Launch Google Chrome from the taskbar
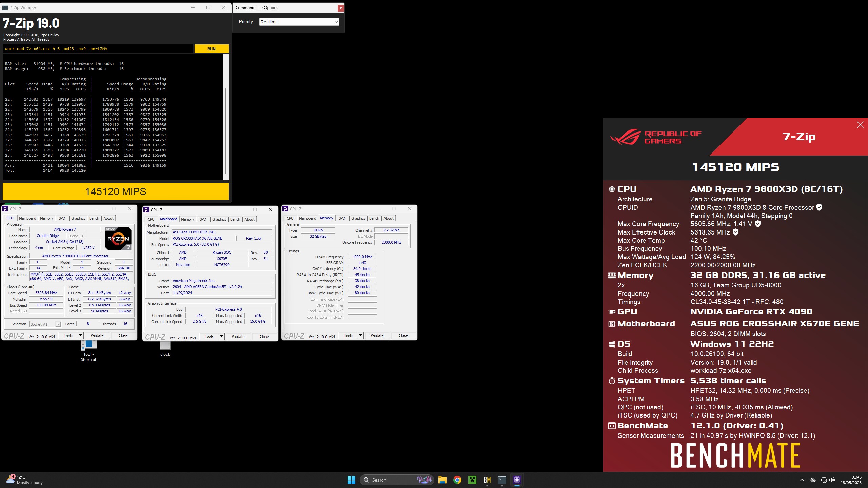Viewport: 868px width, 488px height. click(x=457, y=480)
